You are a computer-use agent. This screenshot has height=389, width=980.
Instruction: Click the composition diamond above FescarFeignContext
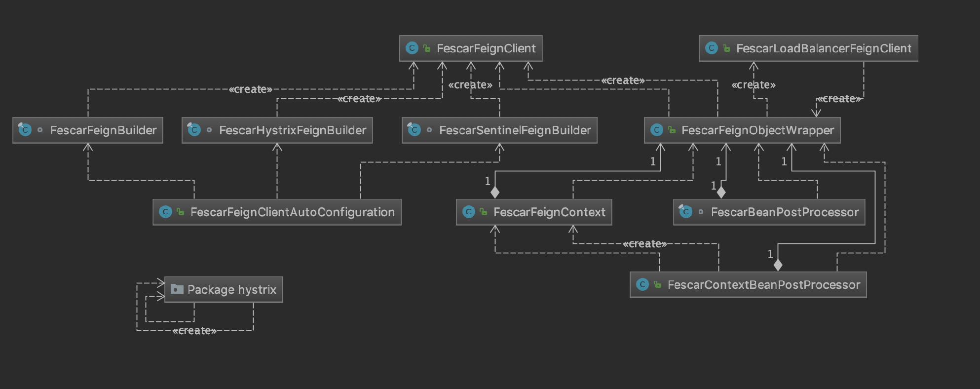point(495,192)
